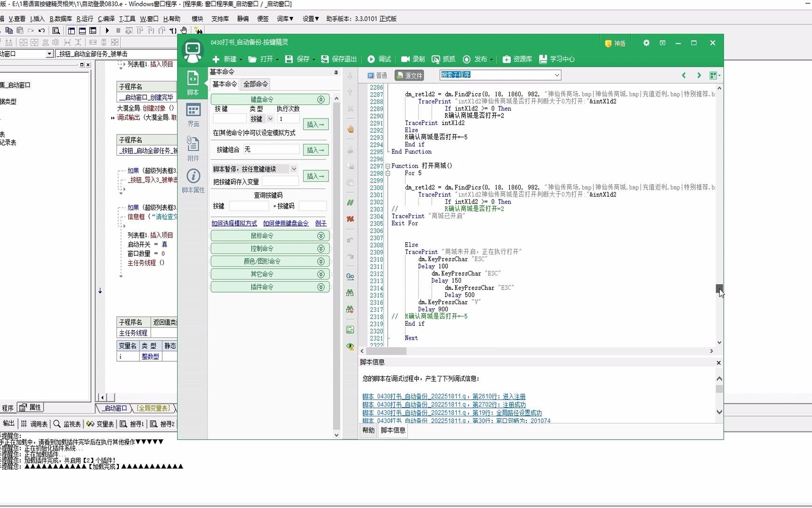Click the Go (goto line) icon
Viewport: 812px width, 508px height.
point(350,277)
